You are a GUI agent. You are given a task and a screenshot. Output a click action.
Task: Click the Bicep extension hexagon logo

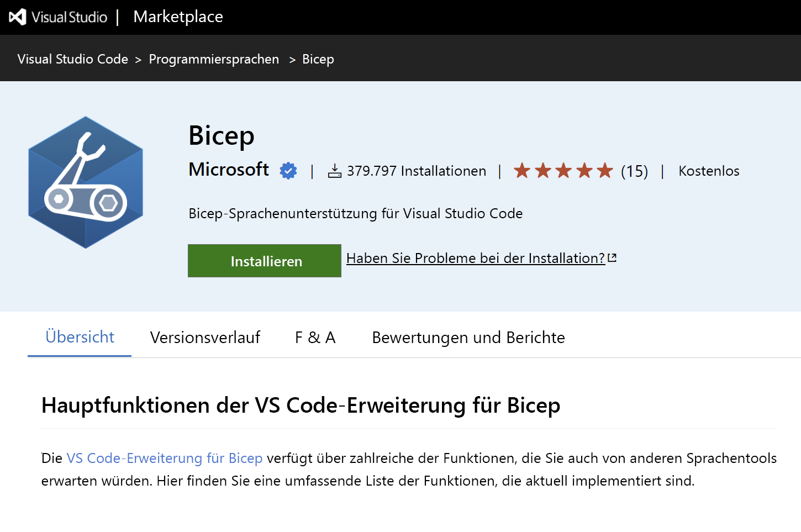click(x=86, y=182)
